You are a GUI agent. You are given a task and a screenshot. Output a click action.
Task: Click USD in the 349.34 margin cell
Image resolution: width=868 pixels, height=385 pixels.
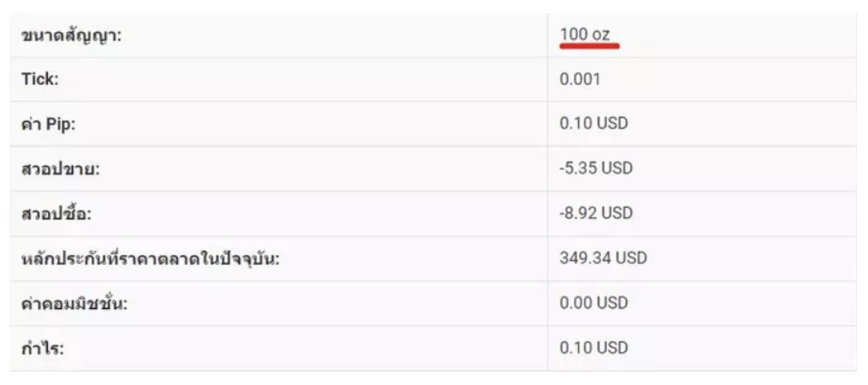point(631,258)
